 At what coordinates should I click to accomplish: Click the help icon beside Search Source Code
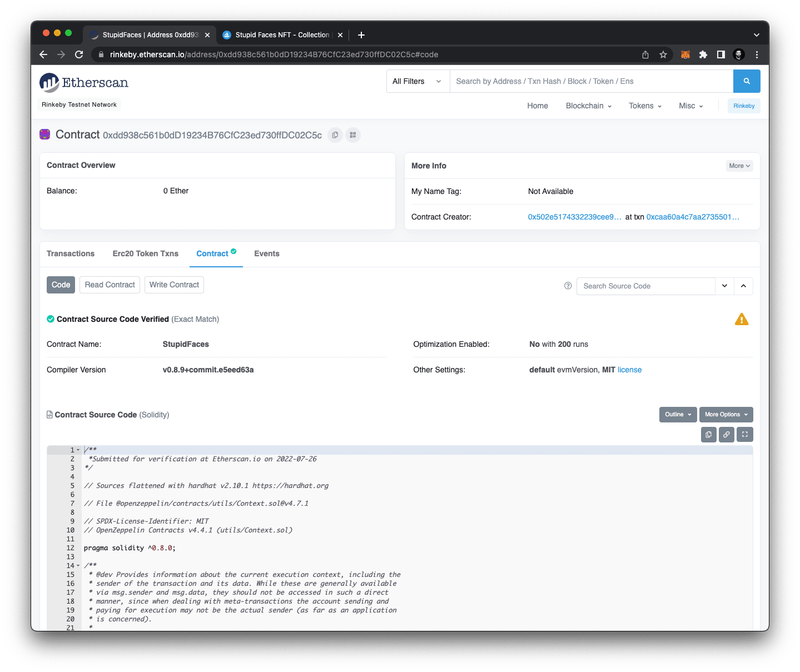click(568, 286)
